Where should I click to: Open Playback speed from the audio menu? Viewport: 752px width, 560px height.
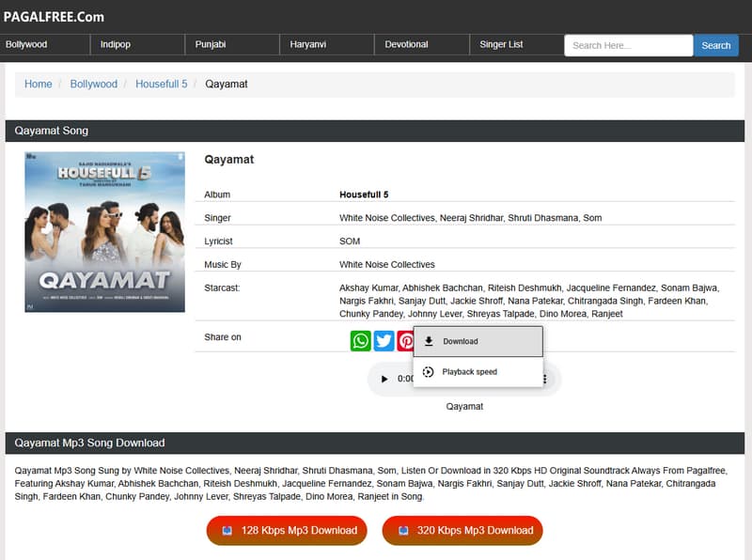pyautogui.click(x=478, y=372)
